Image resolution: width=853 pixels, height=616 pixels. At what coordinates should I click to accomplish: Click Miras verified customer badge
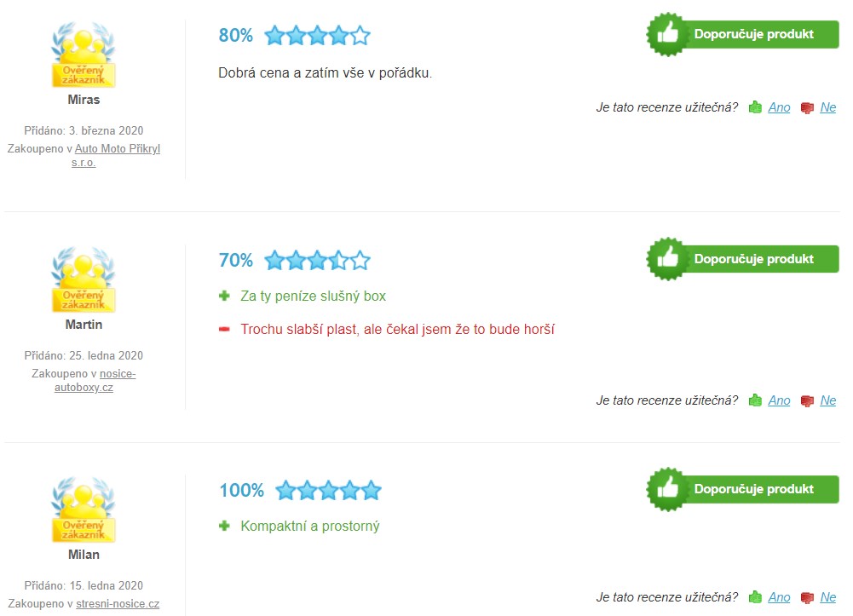tap(84, 56)
